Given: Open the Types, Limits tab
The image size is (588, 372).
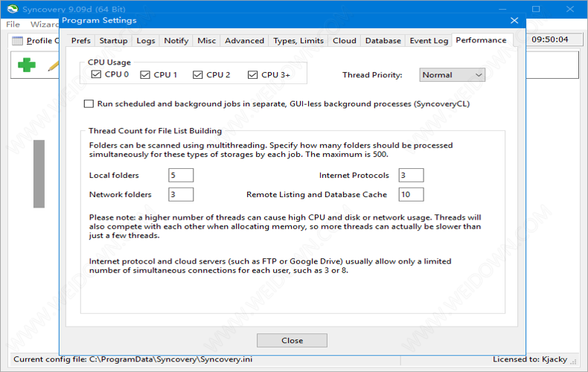Looking at the screenshot, I should click(x=298, y=40).
